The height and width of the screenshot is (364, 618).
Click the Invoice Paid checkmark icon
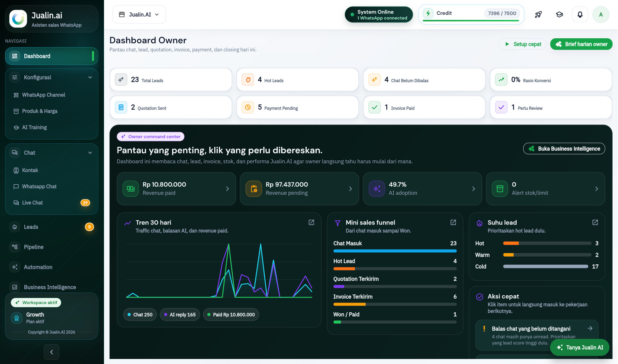click(x=374, y=107)
